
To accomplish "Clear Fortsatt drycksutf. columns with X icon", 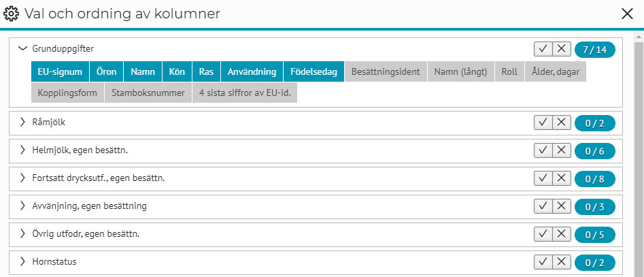I will (x=562, y=178).
